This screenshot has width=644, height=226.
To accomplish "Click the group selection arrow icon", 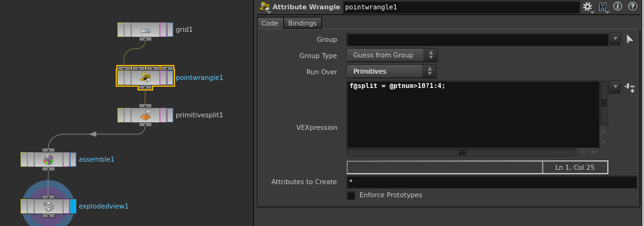I will coord(630,39).
